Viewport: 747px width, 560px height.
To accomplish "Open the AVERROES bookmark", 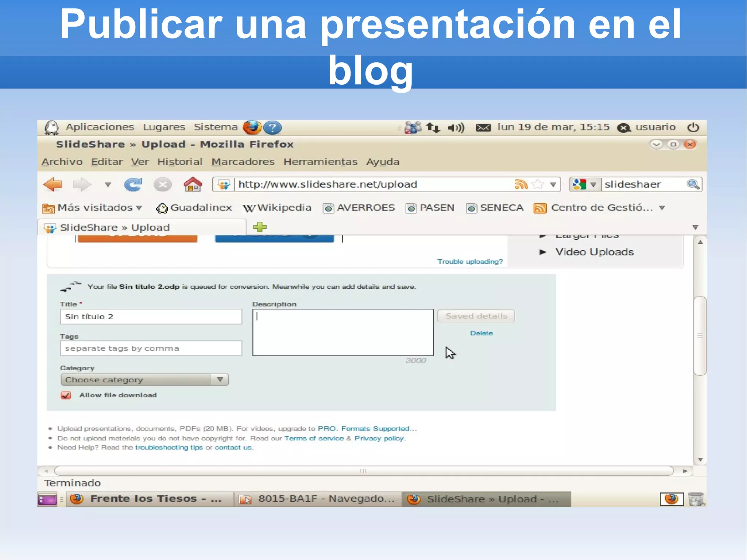I will point(359,208).
